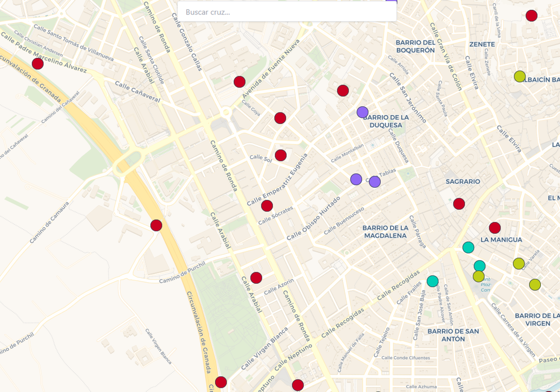Select red marker at bottom of Circunvalación de Granada

pos(221,382)
